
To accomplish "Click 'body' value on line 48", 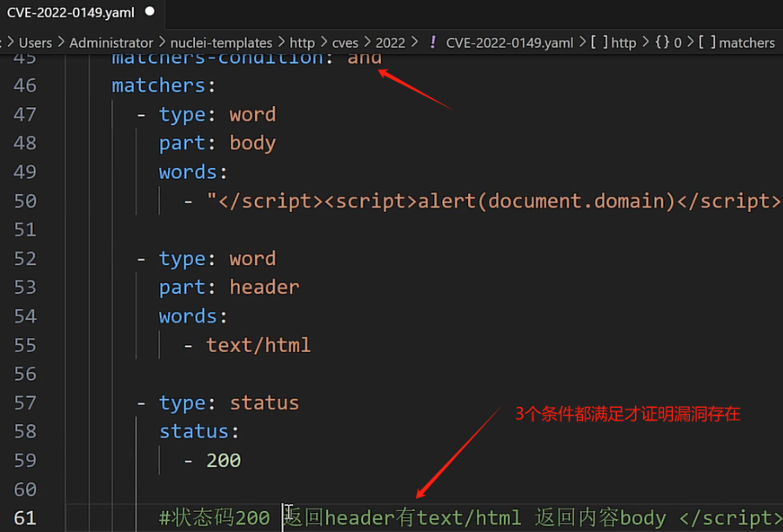I will tap(252, 143).
